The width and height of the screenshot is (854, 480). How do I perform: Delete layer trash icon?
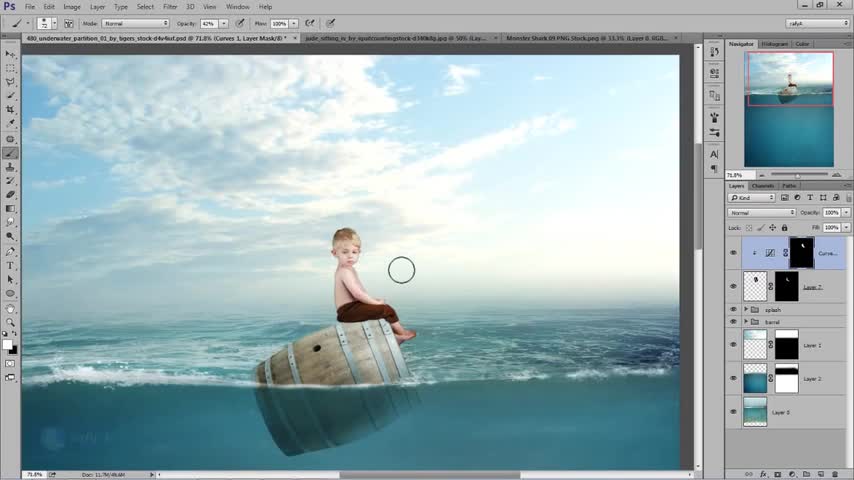pyautogui.click(x=835, y=475)
